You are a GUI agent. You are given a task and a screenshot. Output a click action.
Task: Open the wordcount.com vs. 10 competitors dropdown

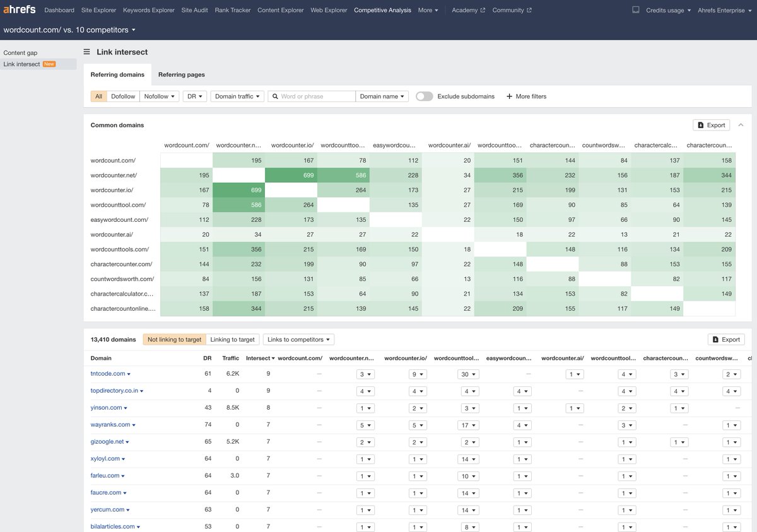coord(69,30)
